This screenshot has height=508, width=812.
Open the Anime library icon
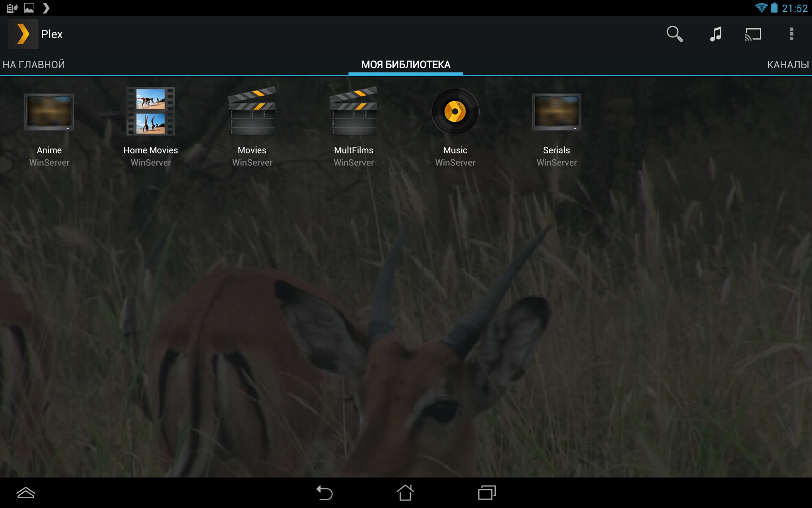tap(49, 112)
